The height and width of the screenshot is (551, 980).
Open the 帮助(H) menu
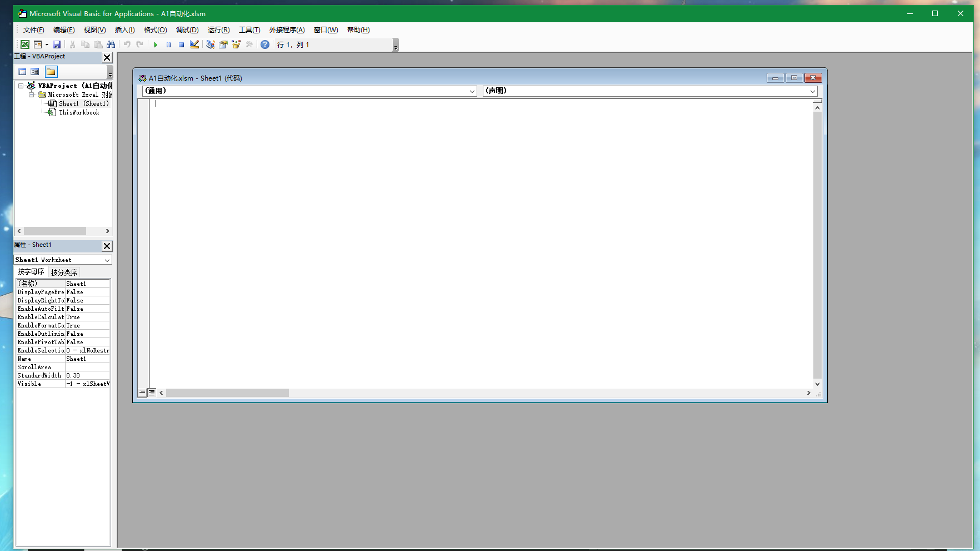point(358,30)
